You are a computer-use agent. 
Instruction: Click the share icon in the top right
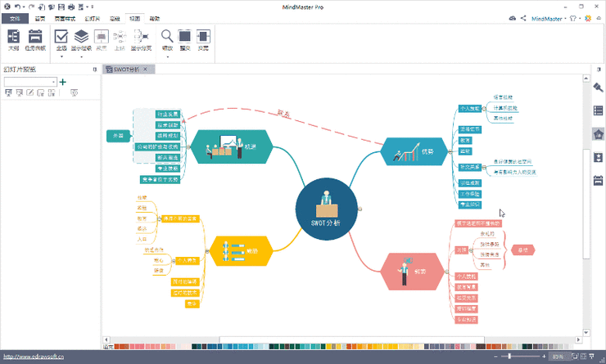point(523,18)
